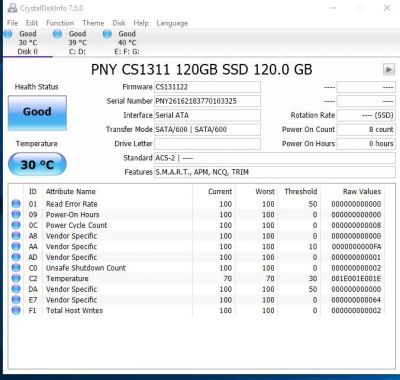The height and width of the screenshot is (380, 400).
Task: Click raw value 000000000001
Action: tap(356, 257)
